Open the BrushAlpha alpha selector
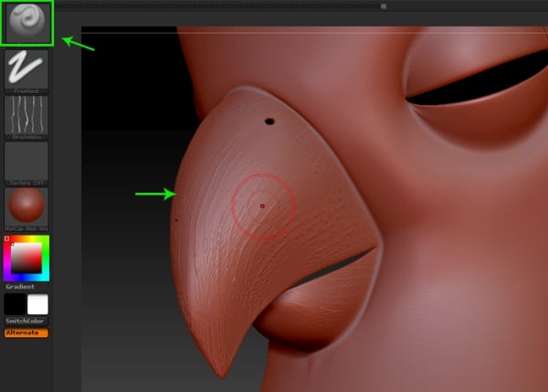The image size is (548, 392). pos(26,118)
